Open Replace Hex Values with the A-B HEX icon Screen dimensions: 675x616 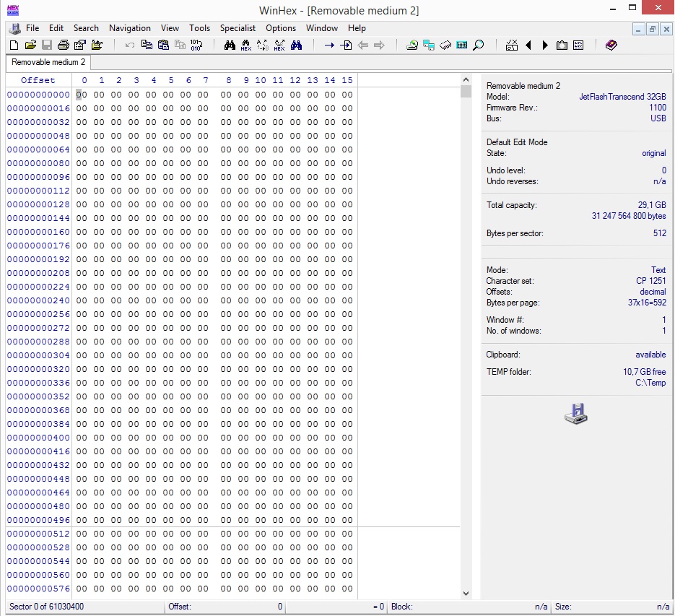pos(279,45)
